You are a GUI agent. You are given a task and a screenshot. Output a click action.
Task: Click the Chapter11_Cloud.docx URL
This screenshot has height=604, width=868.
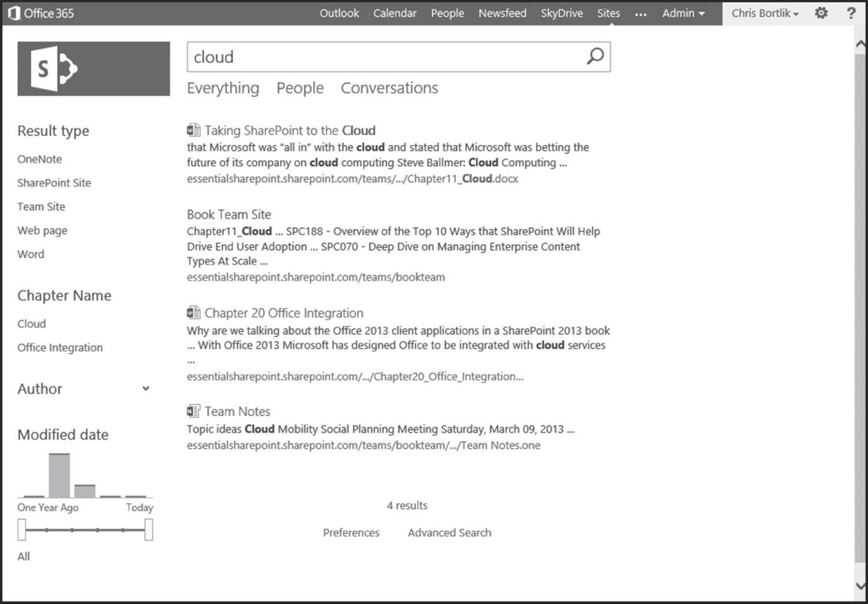352,179
